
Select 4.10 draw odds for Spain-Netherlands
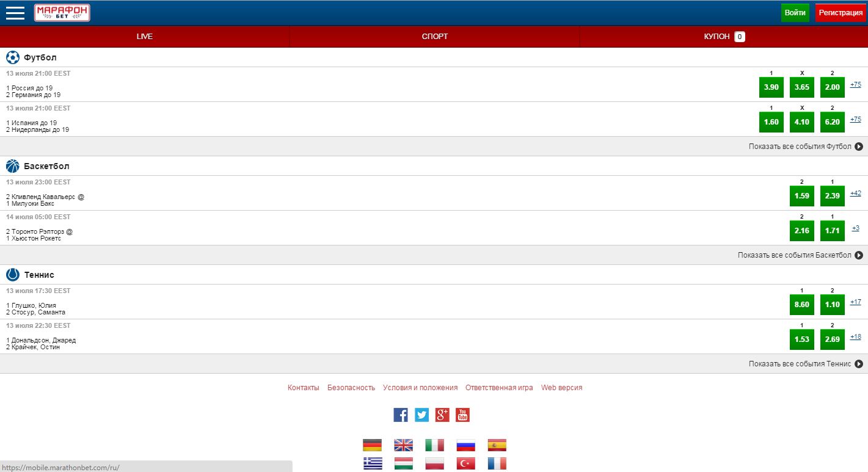pyautogui.click(x=801, y=122)
